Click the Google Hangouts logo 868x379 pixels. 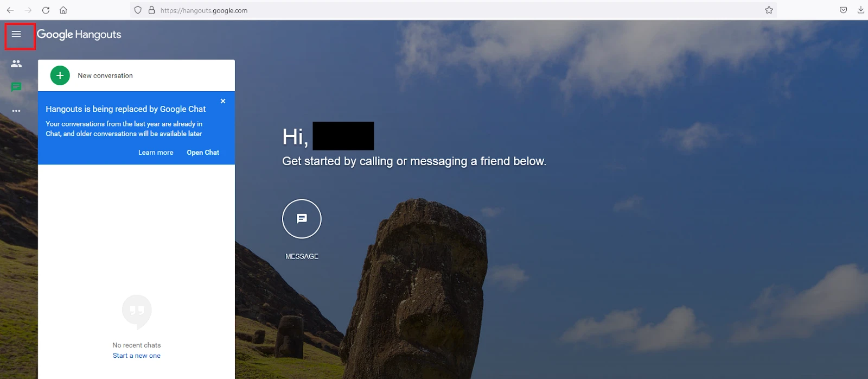coord(79,34)
